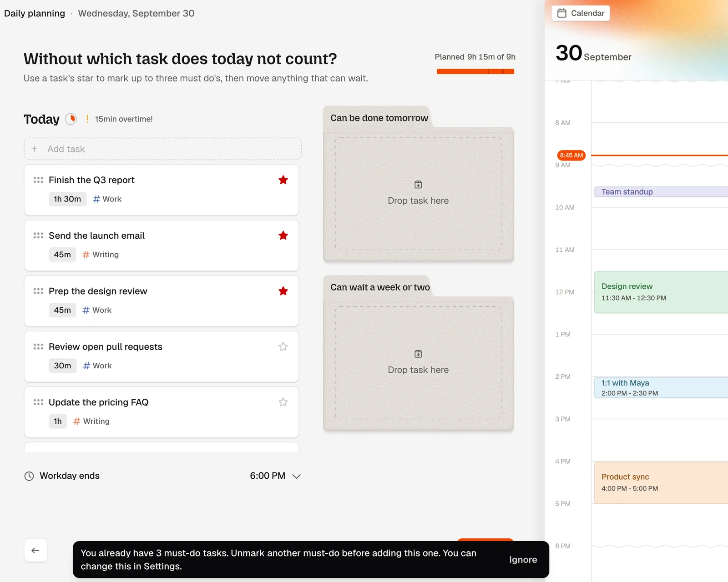The height and width of the screenshot is (582, 728).
Task: Click drop icon in Can be done tomorrow folder
Action: [x=418, y=185]
